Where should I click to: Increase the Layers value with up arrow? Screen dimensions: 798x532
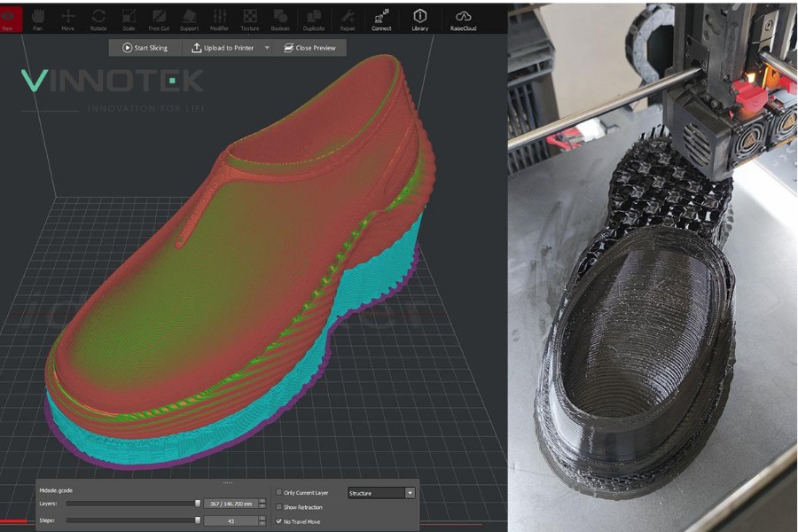tap(262, 501)
